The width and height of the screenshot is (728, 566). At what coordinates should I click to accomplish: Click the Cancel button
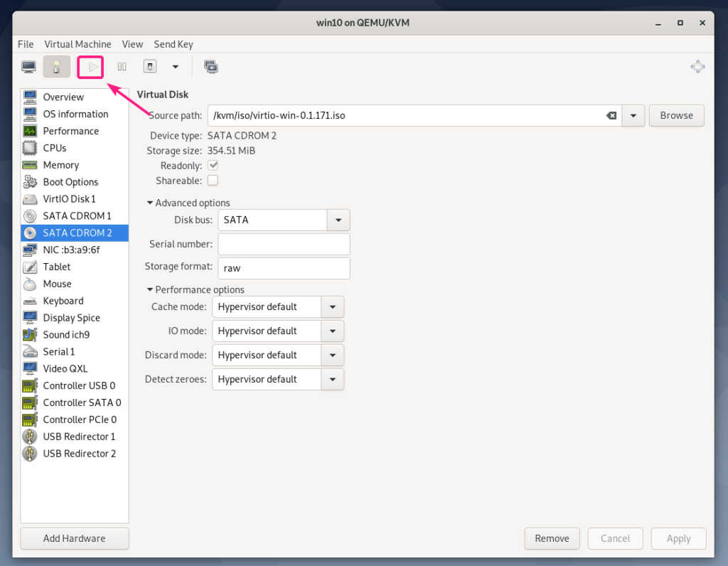coord(615,538)
